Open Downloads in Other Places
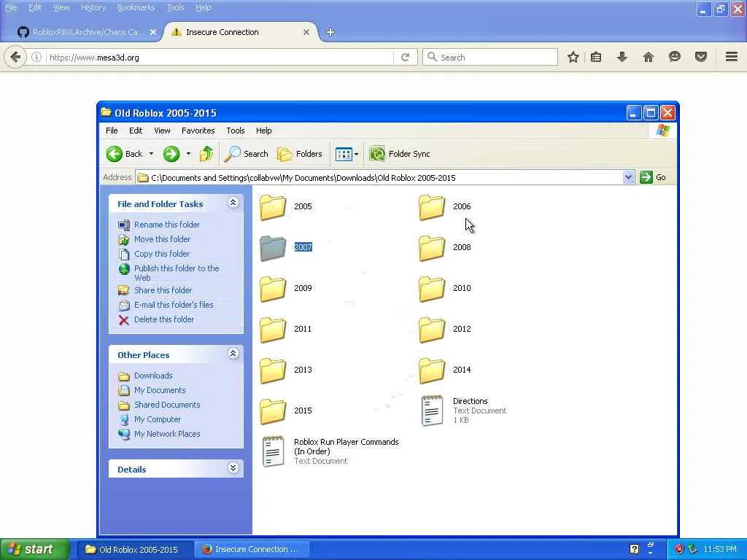This screenshot has width=747, height=560. coord(153,376)
